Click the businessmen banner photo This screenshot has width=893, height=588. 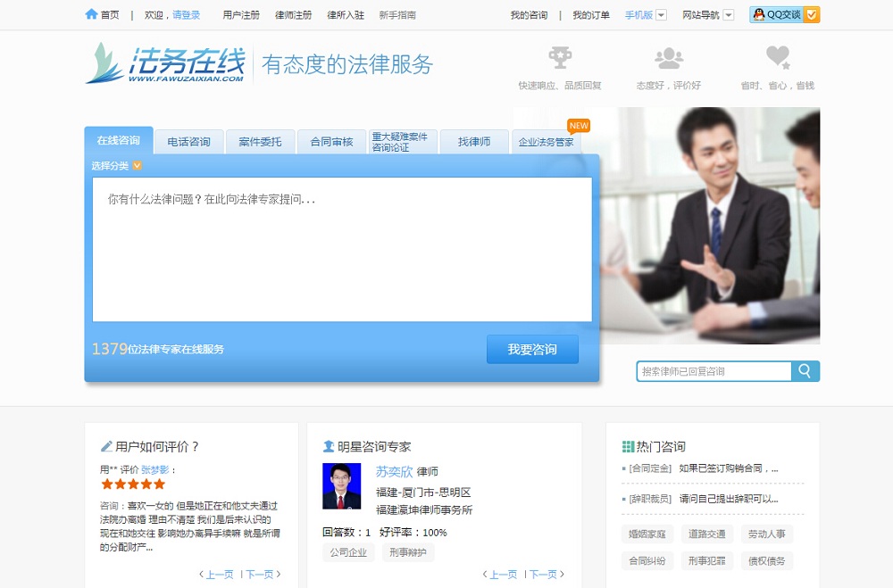tap(710, 226)
